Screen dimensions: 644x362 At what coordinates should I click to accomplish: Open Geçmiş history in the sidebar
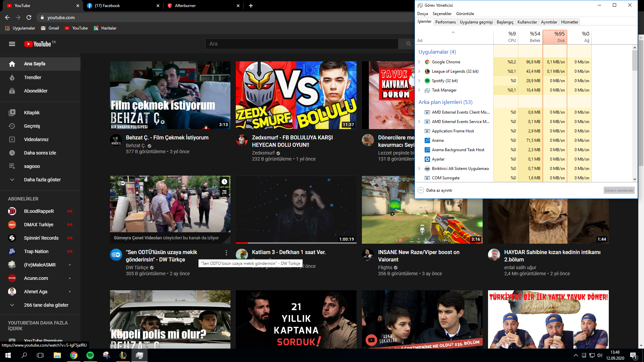(x=40, y=126)
